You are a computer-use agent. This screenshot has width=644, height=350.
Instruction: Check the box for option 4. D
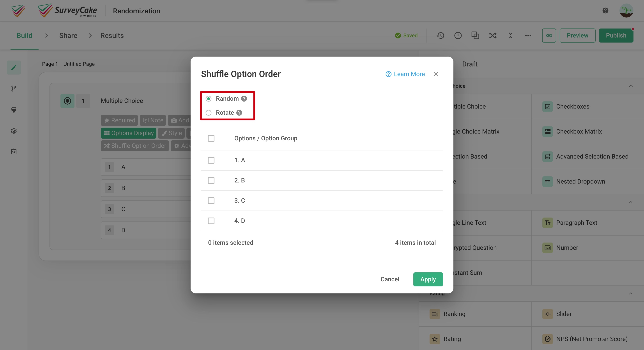211,221
